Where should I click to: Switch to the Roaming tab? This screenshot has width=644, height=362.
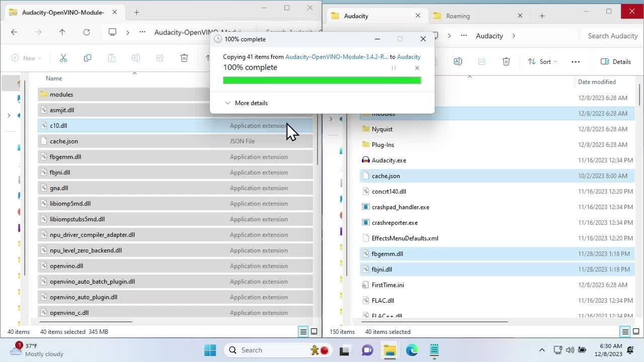click(458, 16)
